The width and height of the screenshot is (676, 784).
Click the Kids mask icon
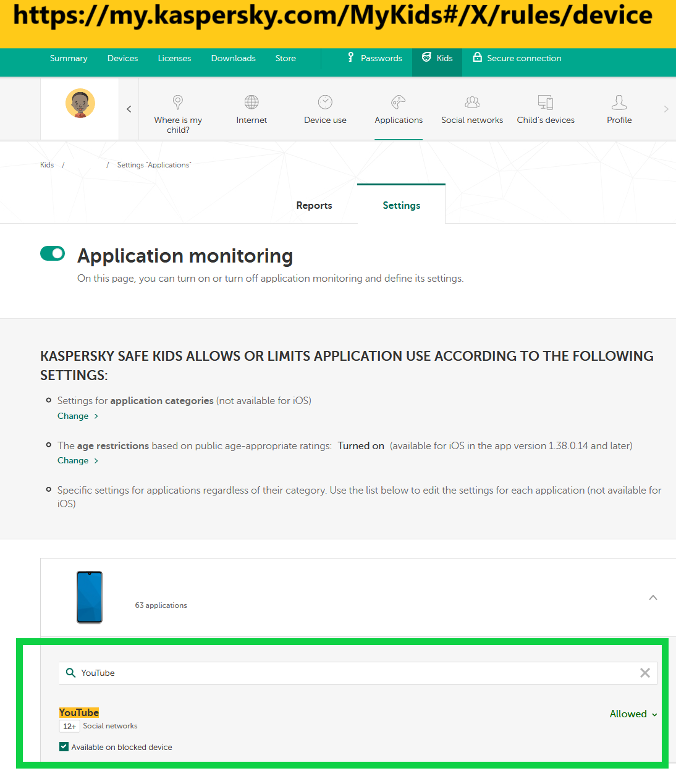tap(426, 57)
